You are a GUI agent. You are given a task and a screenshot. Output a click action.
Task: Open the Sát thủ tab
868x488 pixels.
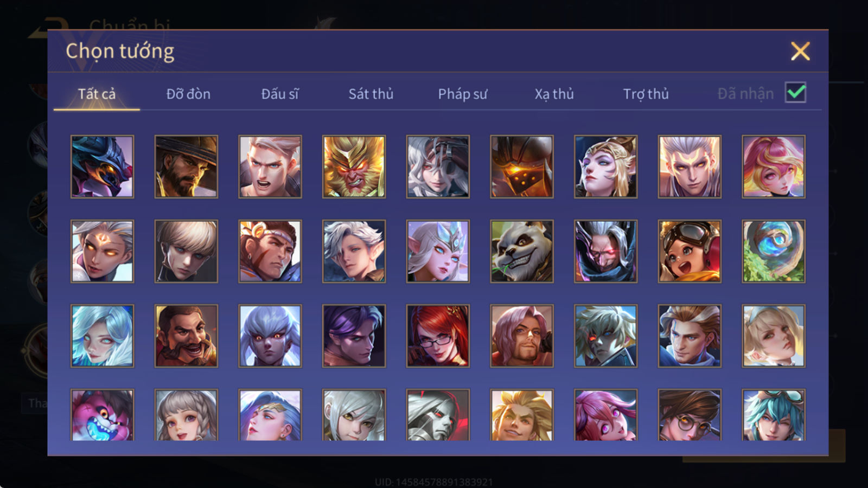371,94
